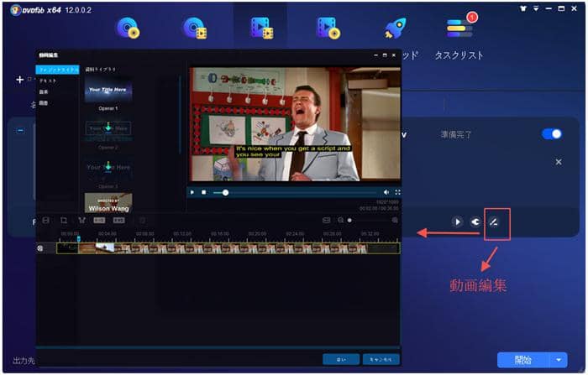
Task: Open the Creator module film-to-disc icon
Action: (x=328, y=28)
